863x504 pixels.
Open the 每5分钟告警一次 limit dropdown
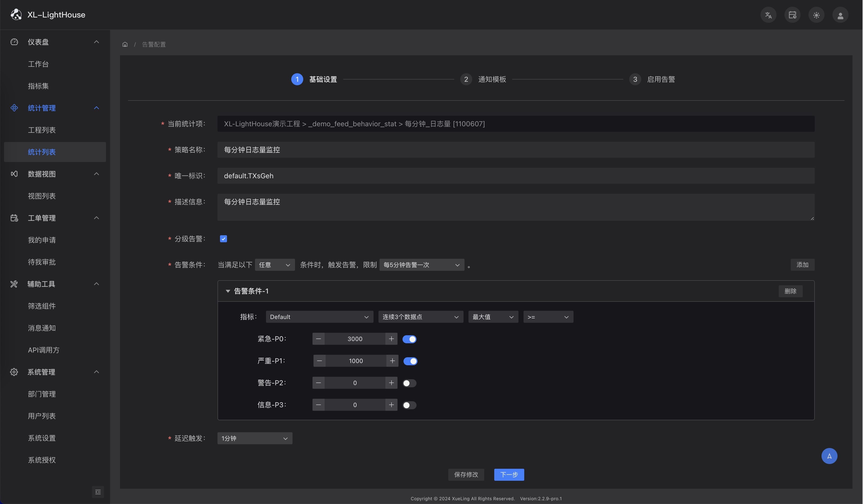(421, 265)
